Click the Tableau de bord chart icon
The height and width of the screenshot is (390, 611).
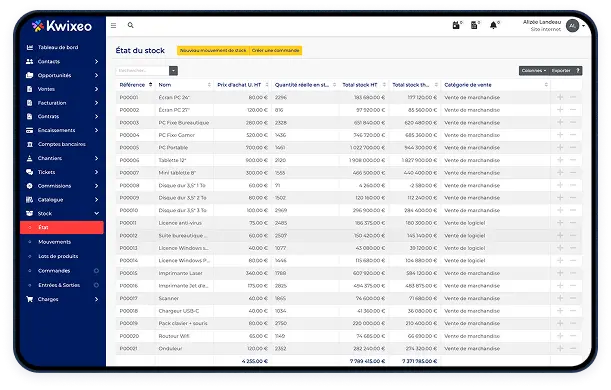(x=30, y=48)
